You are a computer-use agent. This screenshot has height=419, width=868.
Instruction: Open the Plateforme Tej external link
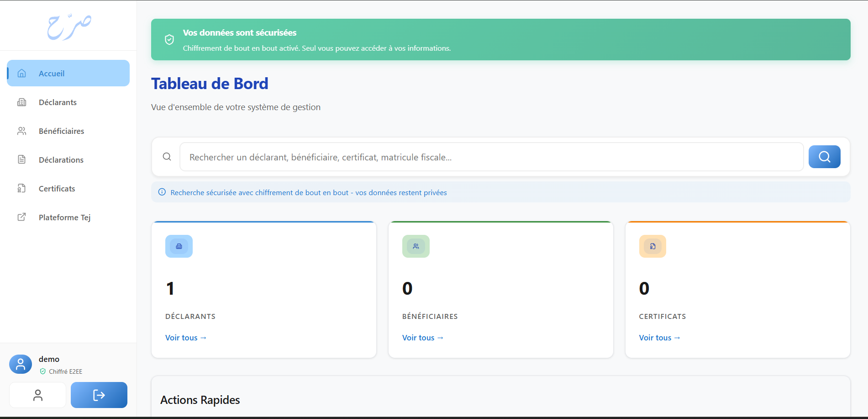pyautogui.click(x=68, y=217)
